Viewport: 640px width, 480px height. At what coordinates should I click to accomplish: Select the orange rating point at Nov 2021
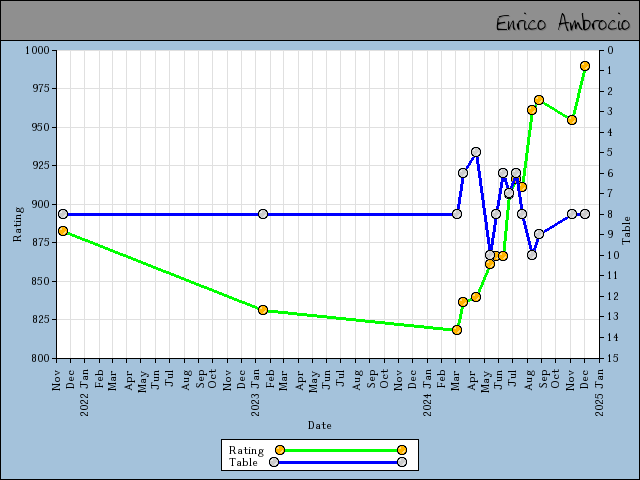(63, 231)
